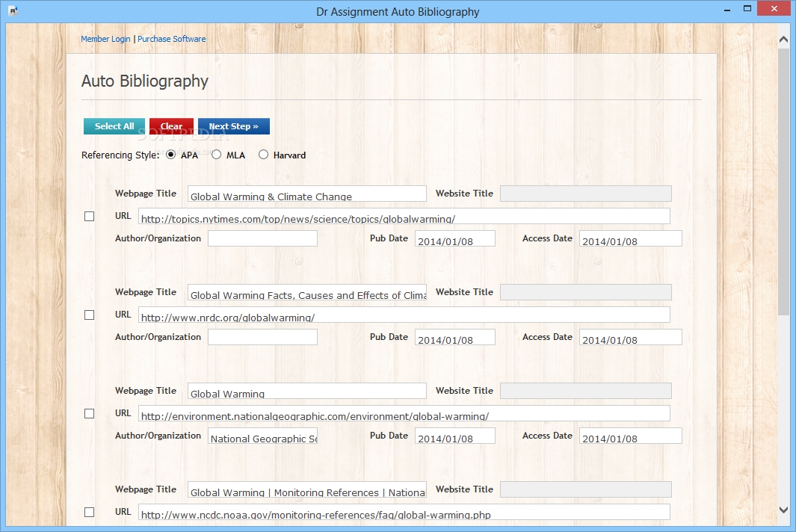The width and height of the screenshot is (796, 532).
Task: Select MLA referencing style
Action: (216, 155)
